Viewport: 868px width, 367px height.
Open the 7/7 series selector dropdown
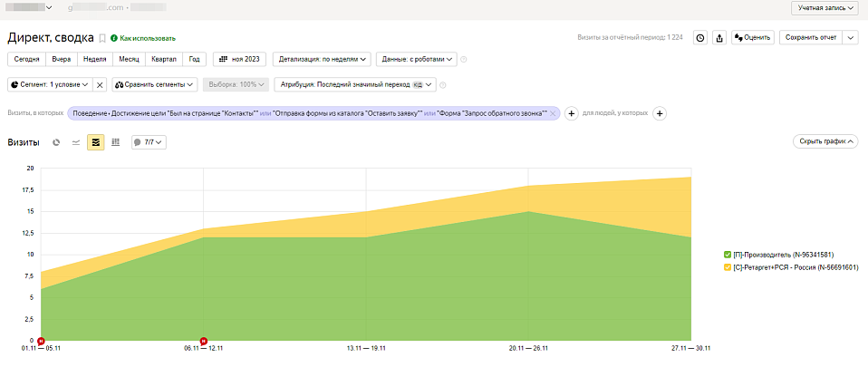(149, 142)
